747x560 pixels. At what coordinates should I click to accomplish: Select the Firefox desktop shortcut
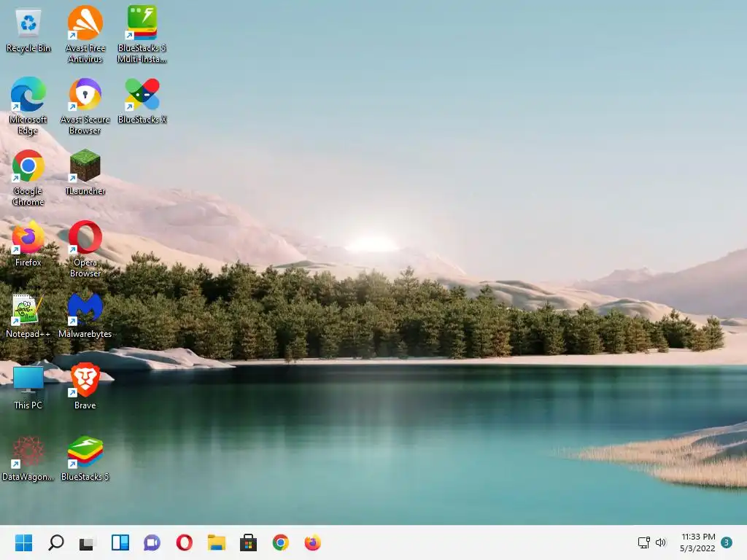coord(28,244)
